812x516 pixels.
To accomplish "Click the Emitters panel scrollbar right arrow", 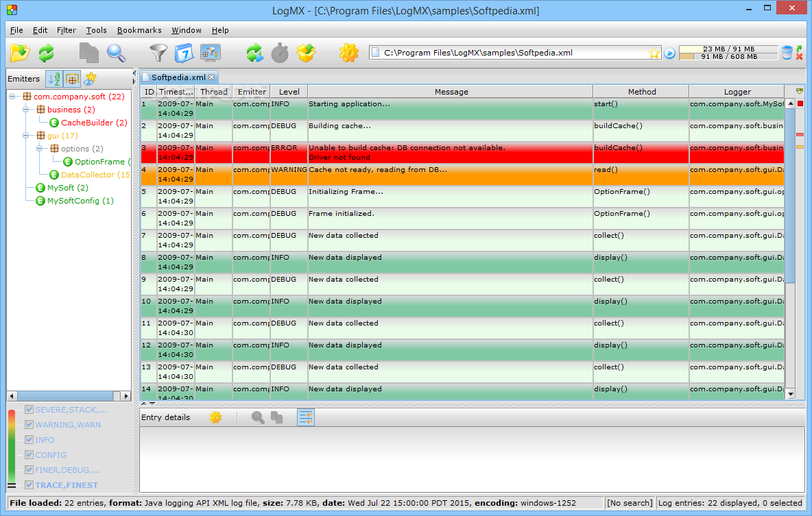I will (x=126, y=396).
